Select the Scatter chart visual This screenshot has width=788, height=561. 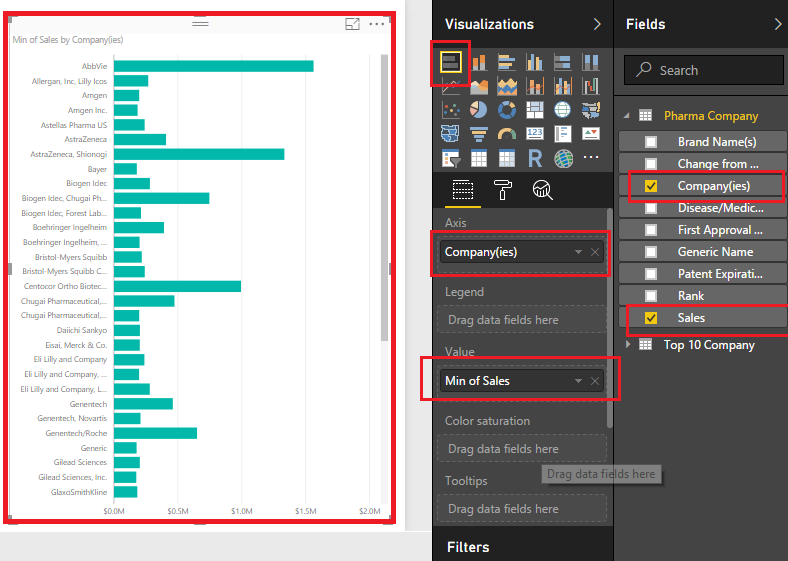(x=451, y=110)
